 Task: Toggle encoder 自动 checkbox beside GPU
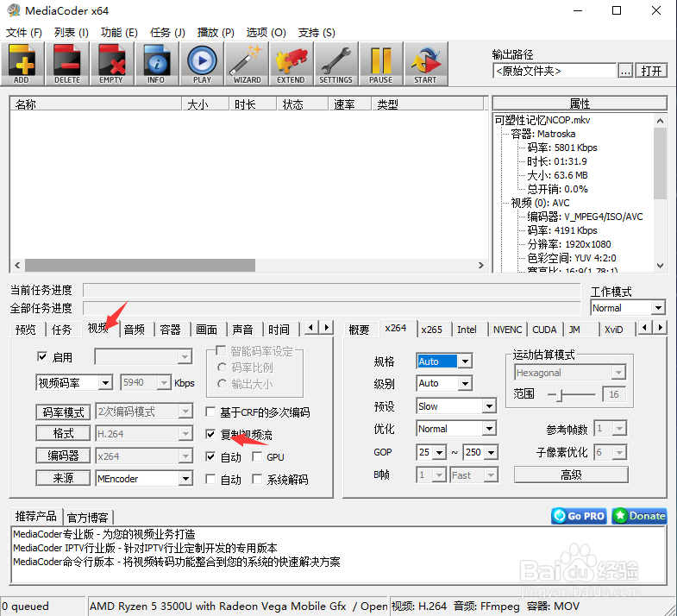click(210, 456)
